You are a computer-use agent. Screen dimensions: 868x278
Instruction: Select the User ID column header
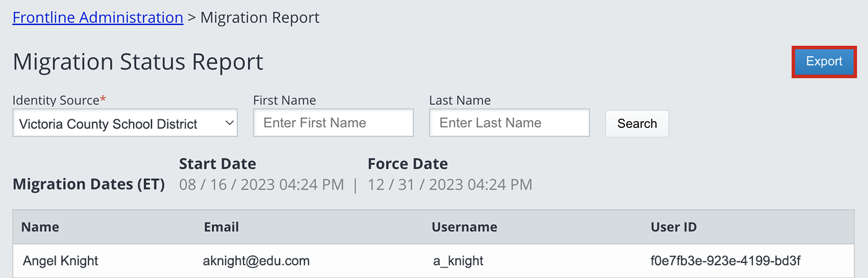pyautogui.click(x=674, y=227)
